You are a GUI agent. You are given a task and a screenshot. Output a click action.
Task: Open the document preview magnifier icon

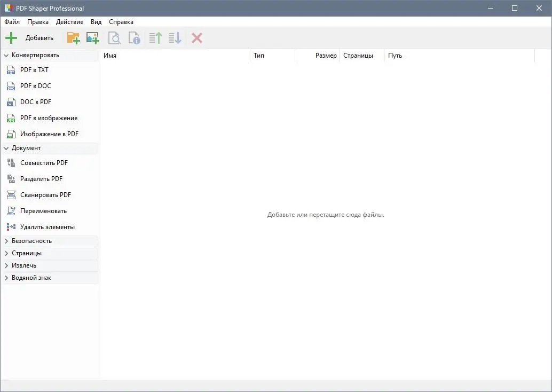tap(114, 37)
